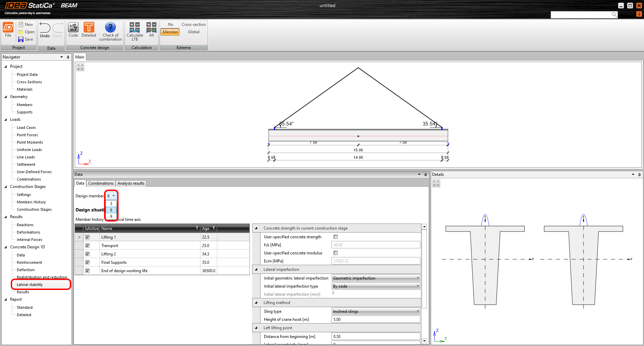644x346 pixels.
Task: Switch to the Combinations tab
Action: point(101,183)
